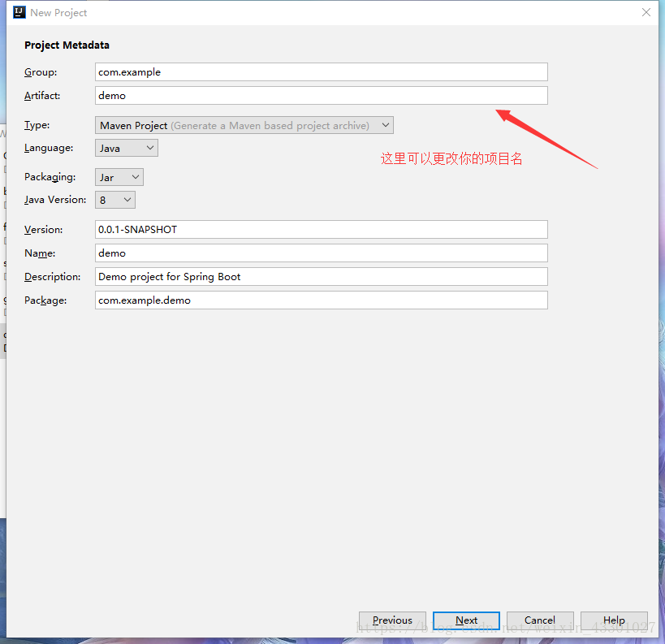This screenshot has height=644, width=665.
Task: Proceed with the Next button
Action: 466,620
